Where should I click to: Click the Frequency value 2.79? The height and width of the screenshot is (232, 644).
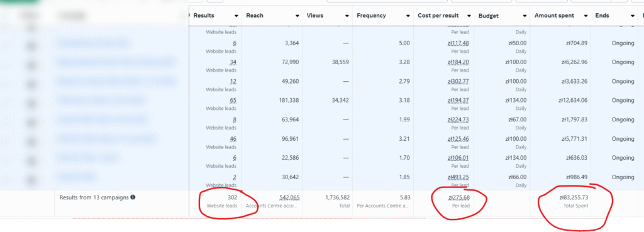[x=404, y=81]
